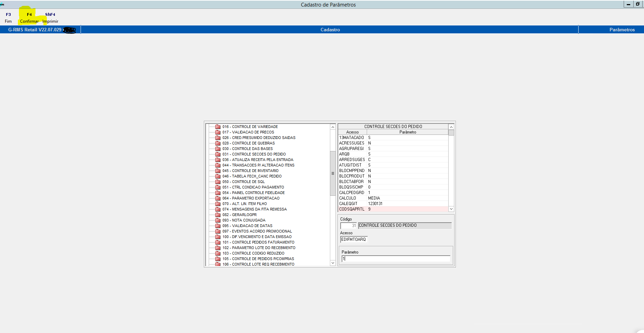Click scroll down arrow of parameter table
Image resolution: width=644 pixels, height=333 pixels.
tap(451, 209)
